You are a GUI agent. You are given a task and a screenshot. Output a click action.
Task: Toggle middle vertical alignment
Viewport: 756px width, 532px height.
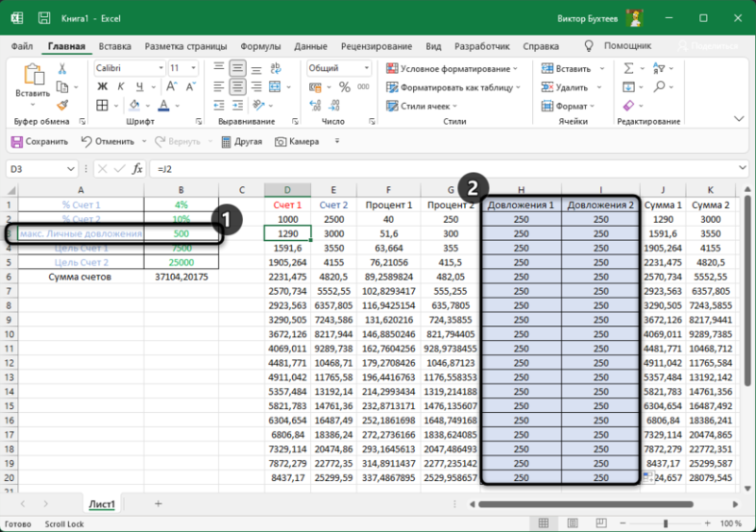click(237, 68)
